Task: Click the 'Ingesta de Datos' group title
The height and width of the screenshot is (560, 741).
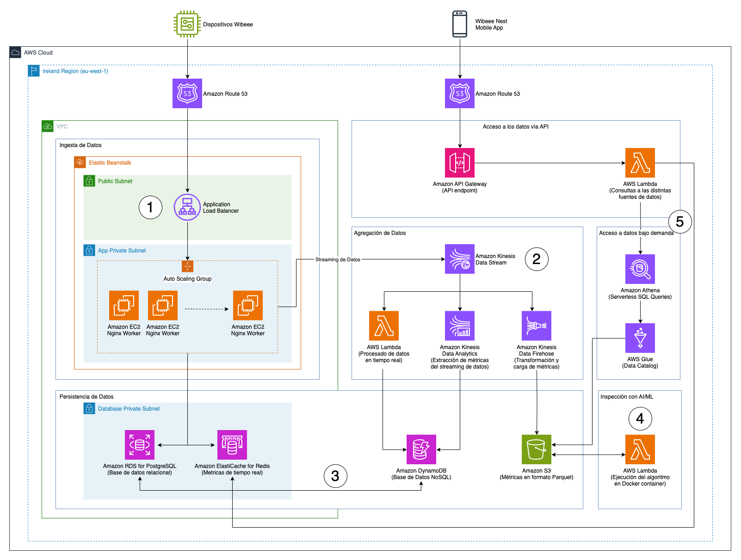Action: click(x=80, y=145)
